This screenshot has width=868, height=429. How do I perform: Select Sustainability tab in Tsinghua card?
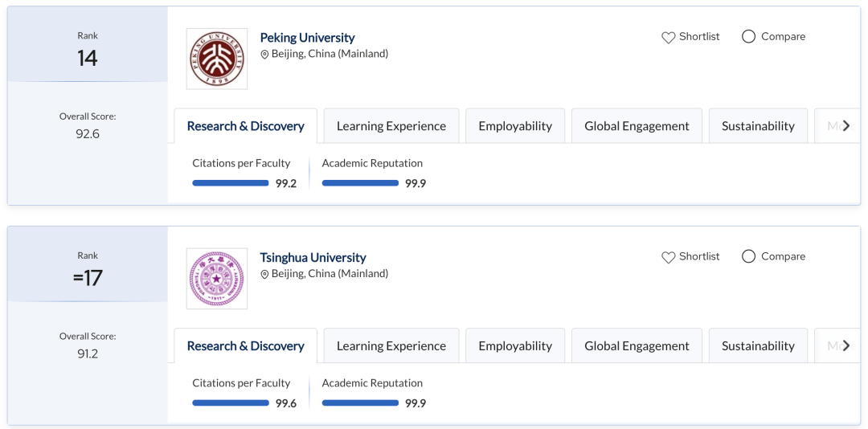(758, 345)
